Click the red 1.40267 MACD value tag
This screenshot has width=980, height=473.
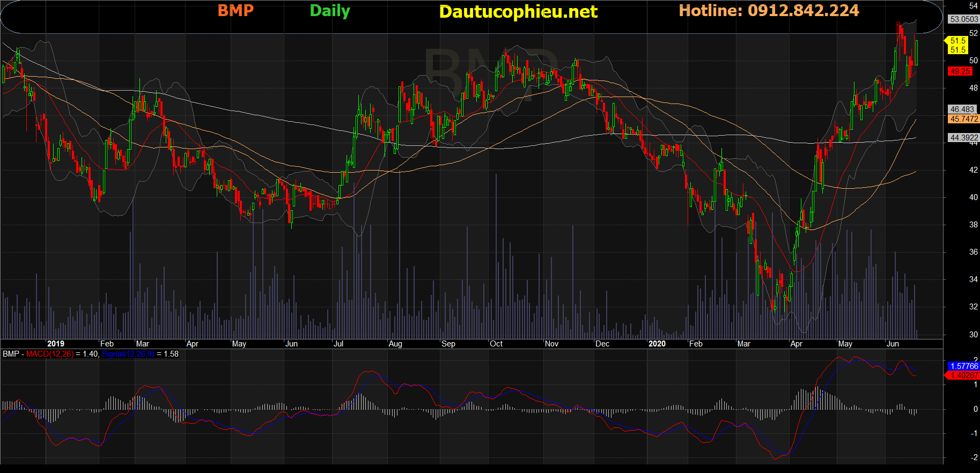(x=964, y=375)
